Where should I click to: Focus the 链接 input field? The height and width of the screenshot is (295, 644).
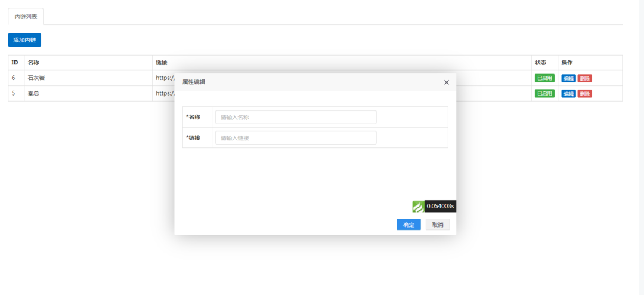296,138
